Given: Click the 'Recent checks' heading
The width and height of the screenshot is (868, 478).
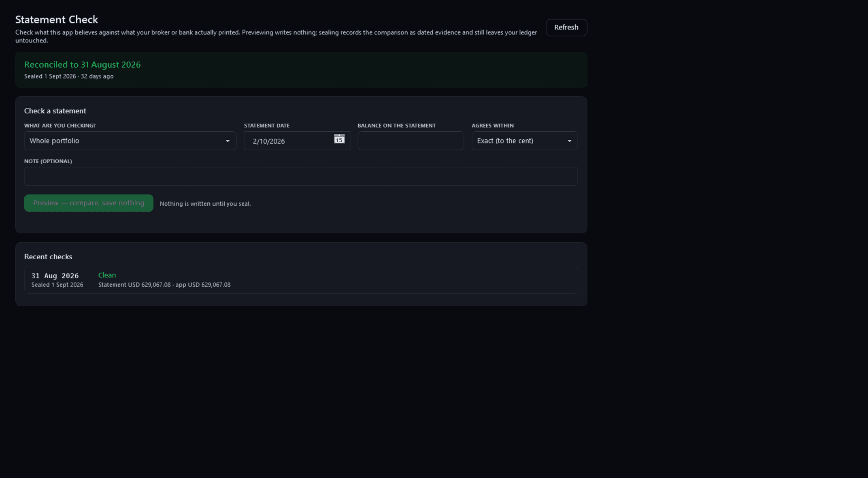Looking at the screenshot, I should (48, 256).
